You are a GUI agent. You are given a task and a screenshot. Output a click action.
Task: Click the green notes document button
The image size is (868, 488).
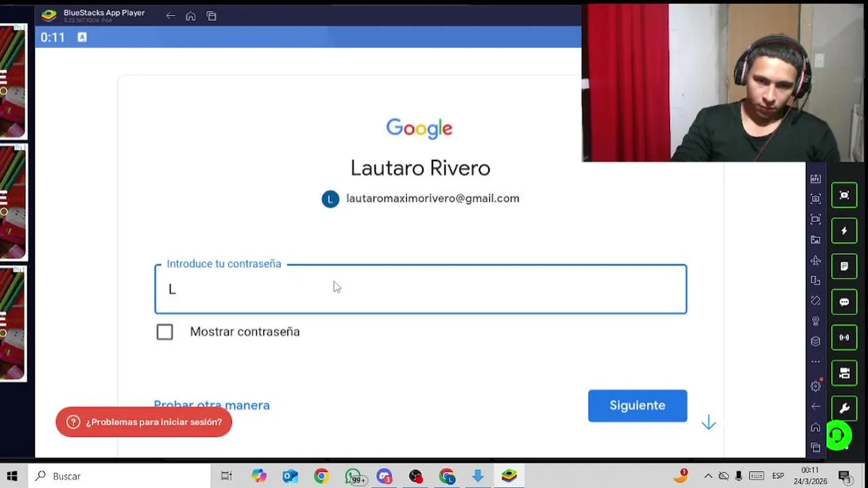tap(844, 266)
